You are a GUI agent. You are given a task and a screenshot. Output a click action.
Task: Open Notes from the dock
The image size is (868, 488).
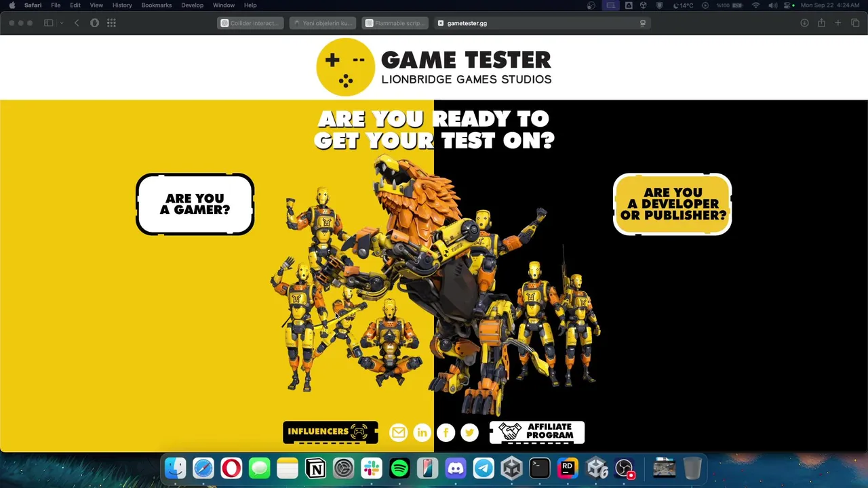click(x=288, y=468)
